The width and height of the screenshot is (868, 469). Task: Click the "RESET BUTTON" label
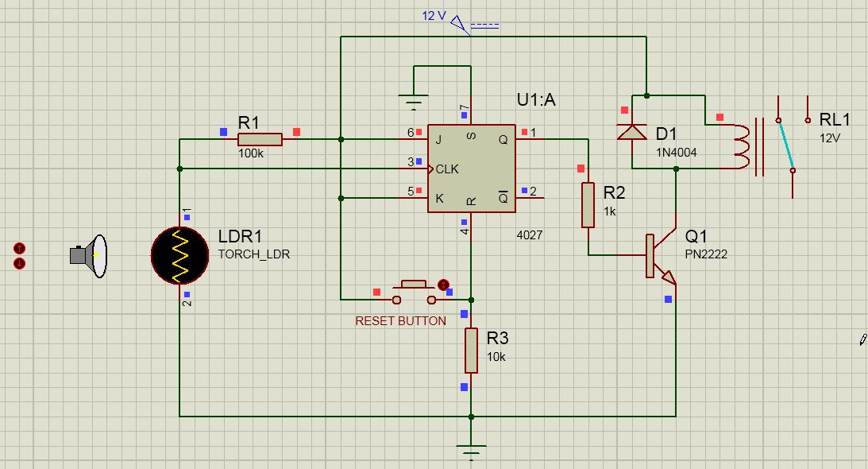[400, 321]
